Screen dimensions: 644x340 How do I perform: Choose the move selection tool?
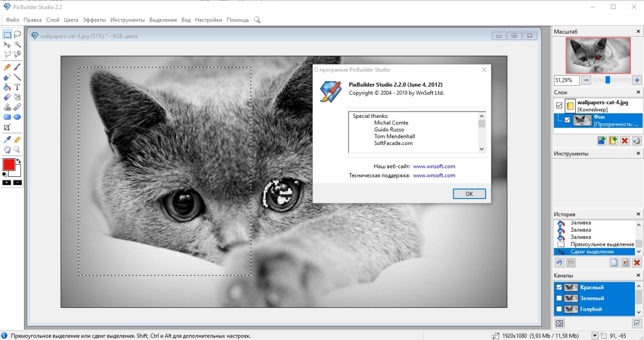[7, 45]
